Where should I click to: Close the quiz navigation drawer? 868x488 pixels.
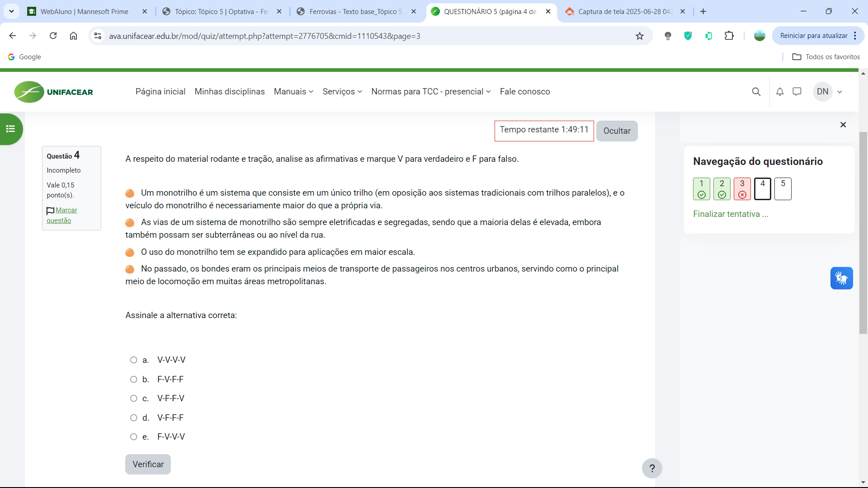point(843,125)
